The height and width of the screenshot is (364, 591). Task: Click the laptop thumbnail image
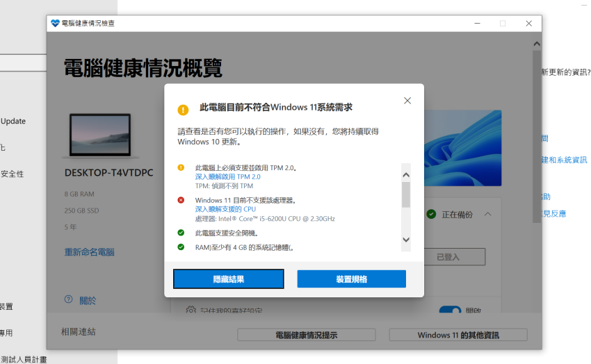tap(100, 135)
